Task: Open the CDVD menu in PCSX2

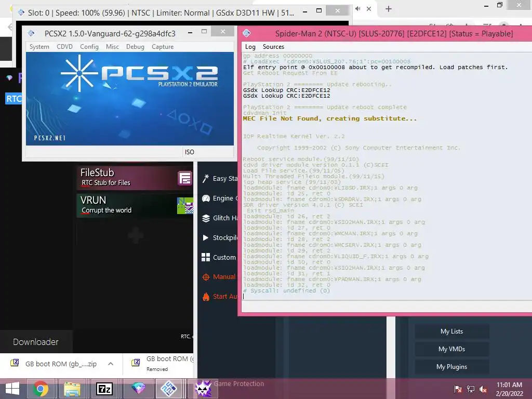Action: pyautogui.click(x=64, y=46)
